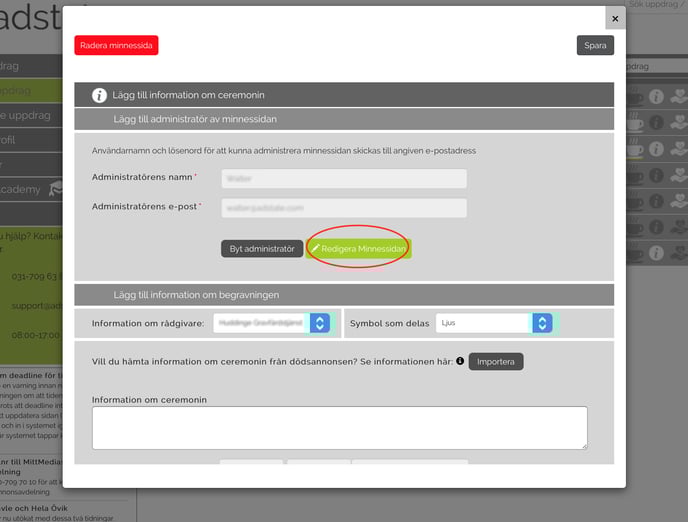Focus the Administratörens namn field
The image size is (688, 522).
point(344,179)
